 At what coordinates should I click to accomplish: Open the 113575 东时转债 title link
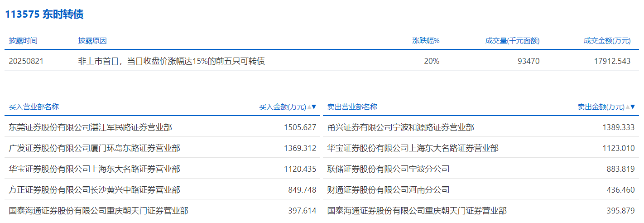pos(44,15)
